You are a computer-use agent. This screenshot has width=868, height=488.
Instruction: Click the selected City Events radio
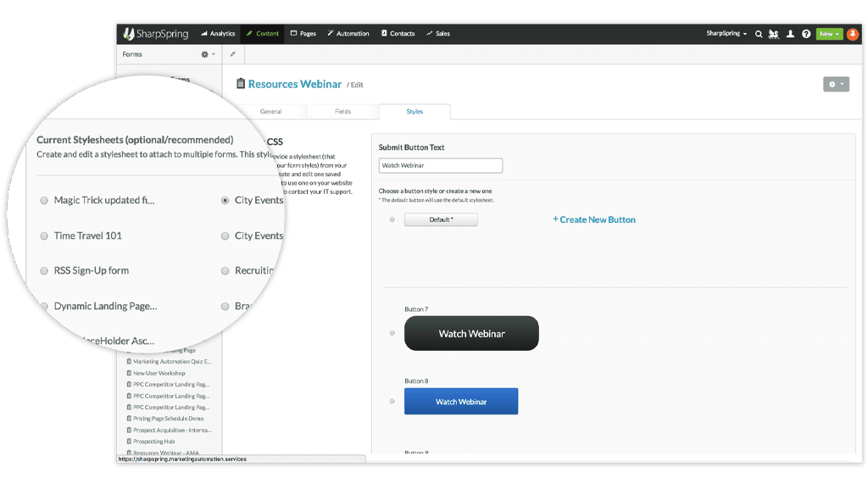pos(225,201)
